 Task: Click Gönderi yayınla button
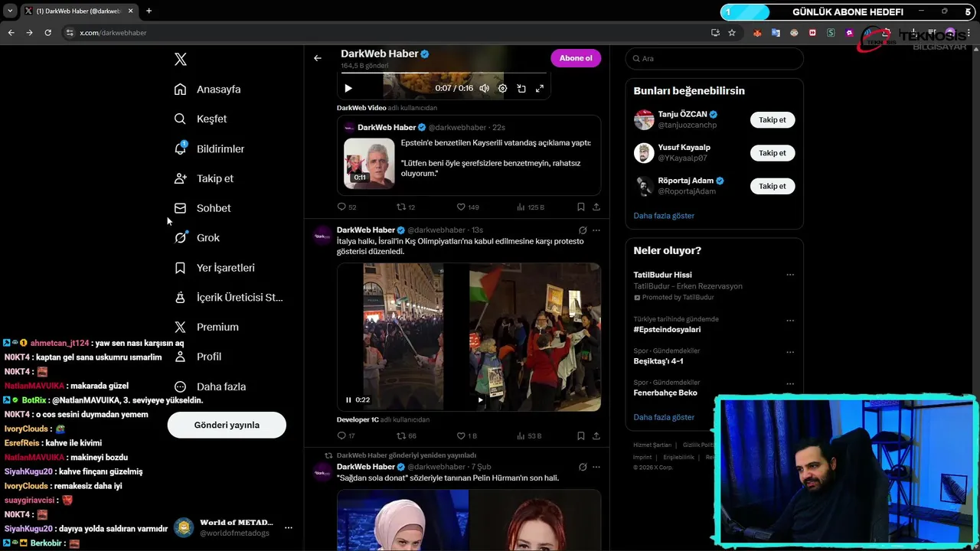[227, 425]
